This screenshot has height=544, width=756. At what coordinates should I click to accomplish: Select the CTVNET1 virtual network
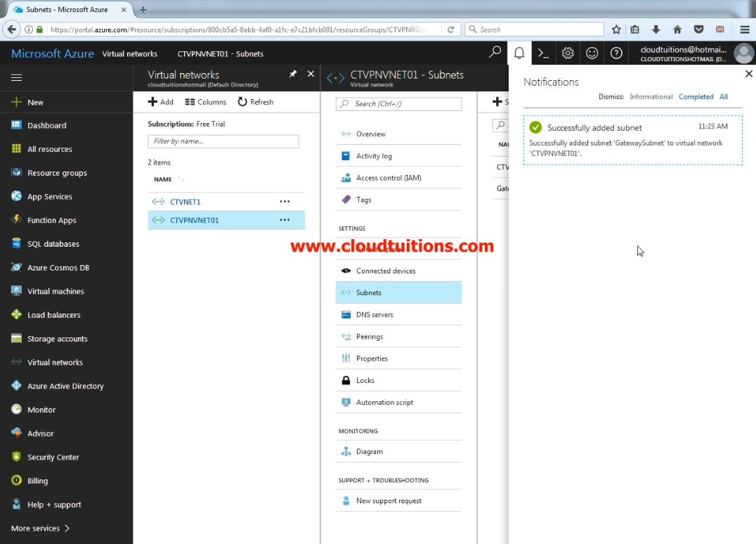185,202
